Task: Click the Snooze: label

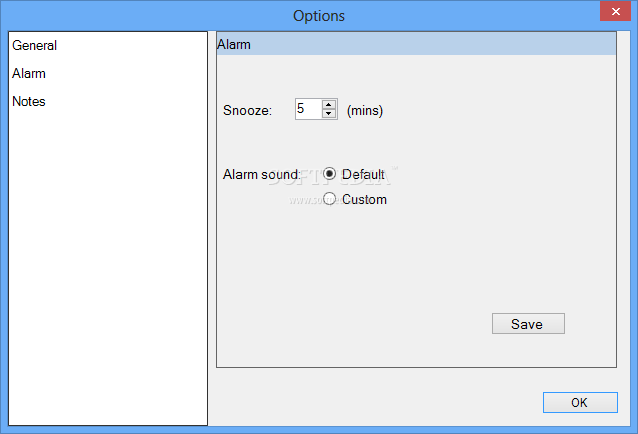Action: pos(247,110)
